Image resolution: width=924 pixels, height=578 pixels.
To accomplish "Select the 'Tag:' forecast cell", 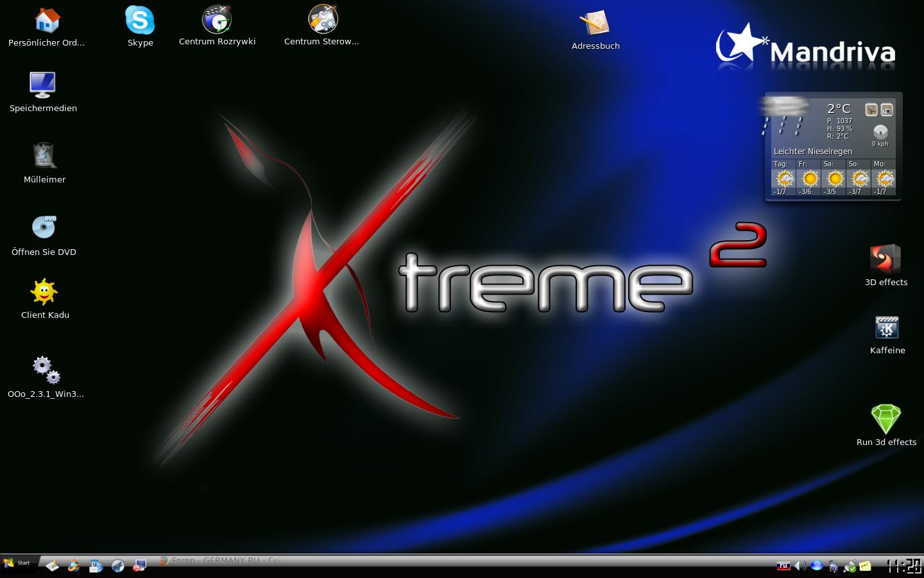I will (x=783, y=177).
